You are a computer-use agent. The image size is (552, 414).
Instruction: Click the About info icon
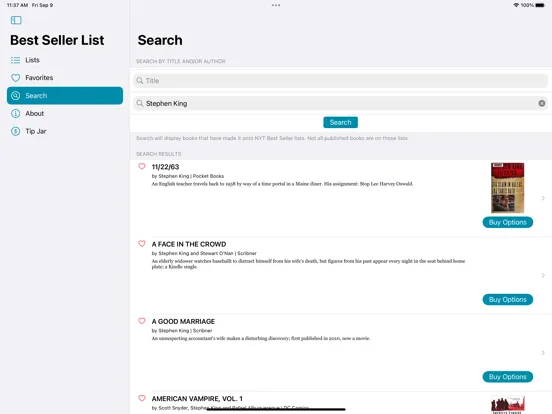coord(15,113)
